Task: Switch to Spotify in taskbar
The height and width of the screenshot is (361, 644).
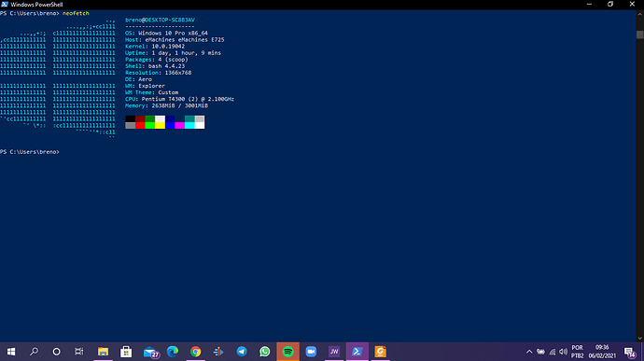Action: (x=287, y=352)
